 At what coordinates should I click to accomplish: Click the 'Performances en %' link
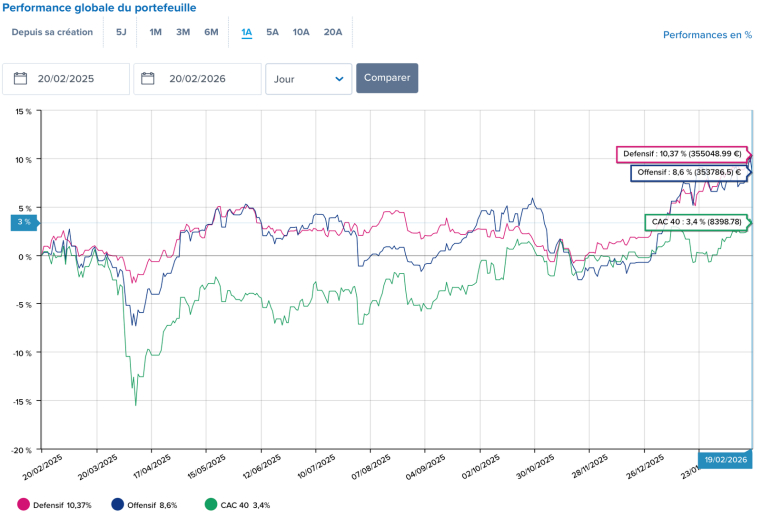point(707,35)
